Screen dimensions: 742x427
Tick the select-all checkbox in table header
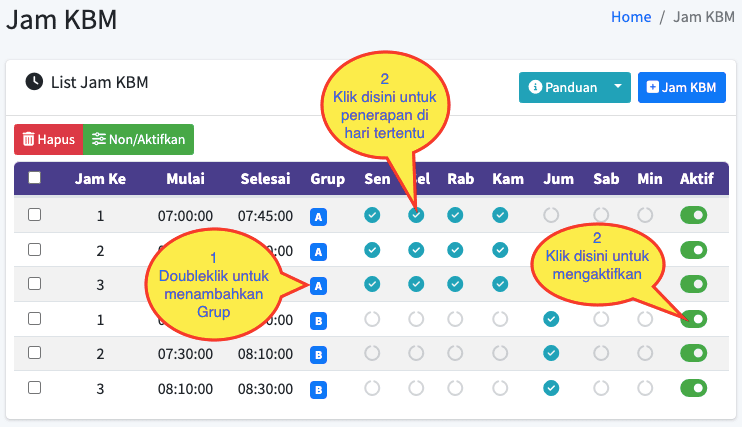(x=35, y=178)
